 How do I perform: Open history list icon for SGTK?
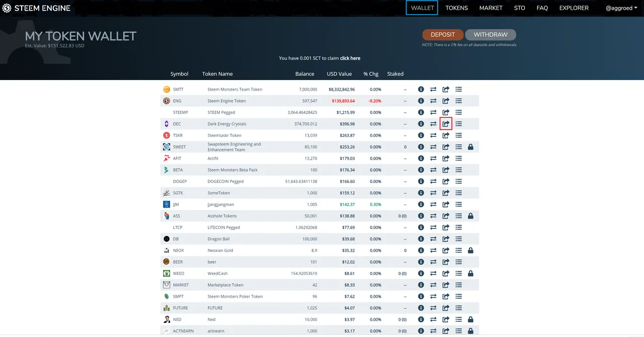(x=458, y=193)
